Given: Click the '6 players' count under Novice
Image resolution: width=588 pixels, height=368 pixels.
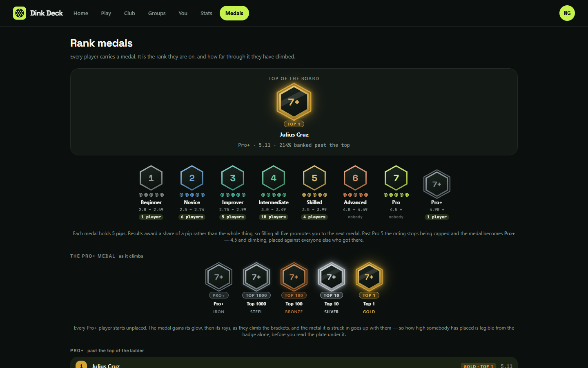Looking at the screenshot, I should pyautogui.click(x=192, y=217).
